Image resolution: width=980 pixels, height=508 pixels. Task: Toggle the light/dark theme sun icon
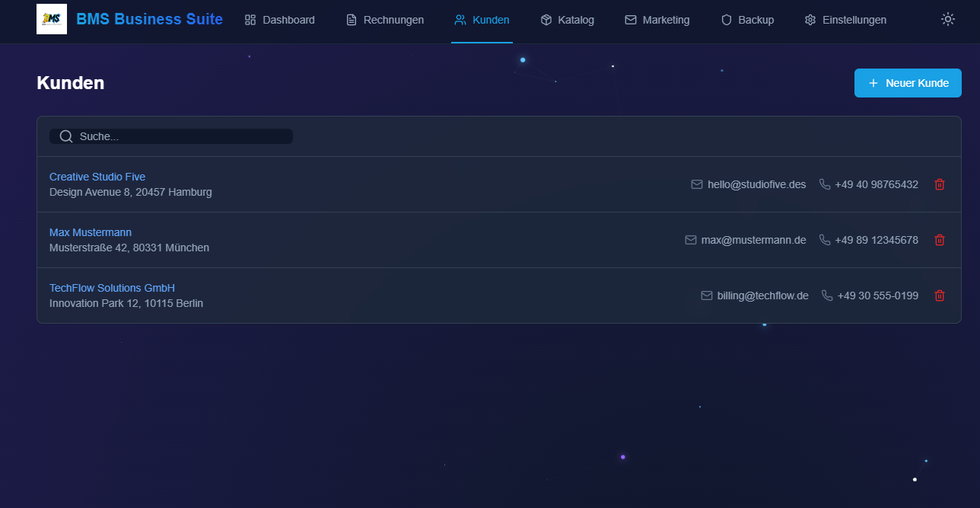pyautogui.click(x=947, y=20)
